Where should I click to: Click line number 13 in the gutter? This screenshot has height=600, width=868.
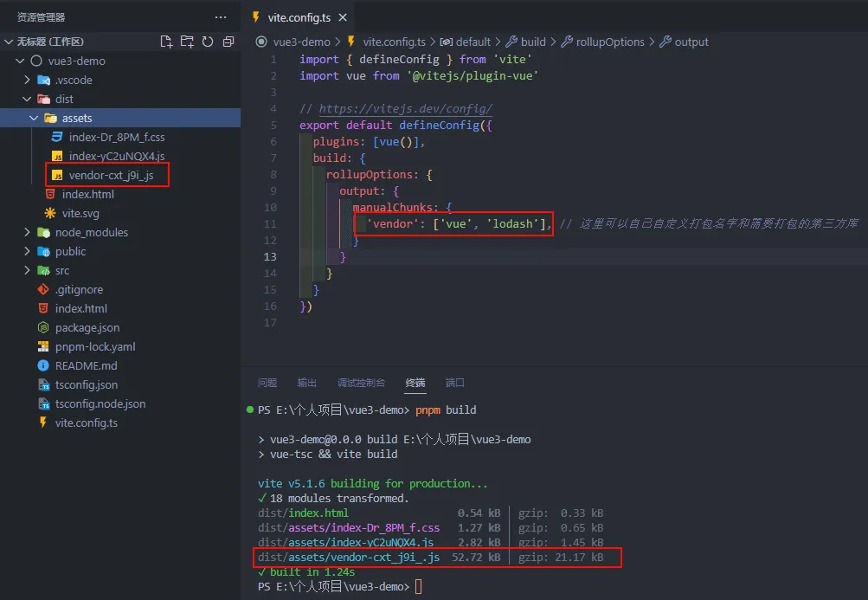(x=270, y=257)
